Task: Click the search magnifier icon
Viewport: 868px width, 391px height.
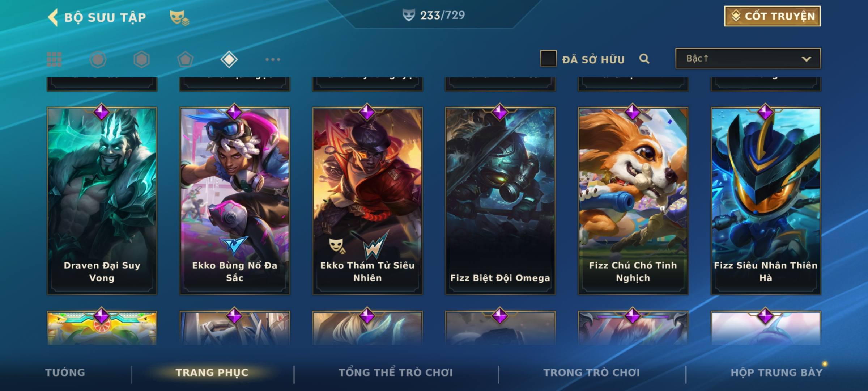Action: [x=644, y=59]
